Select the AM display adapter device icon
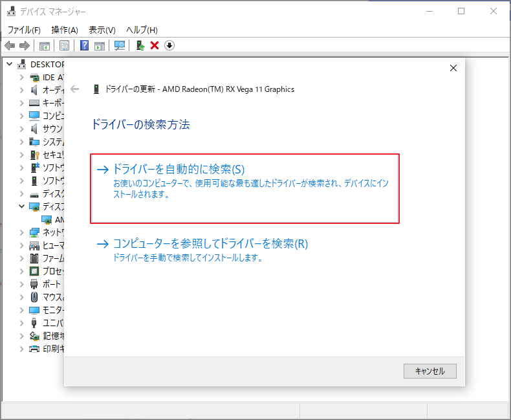 [x=47, y=220]
